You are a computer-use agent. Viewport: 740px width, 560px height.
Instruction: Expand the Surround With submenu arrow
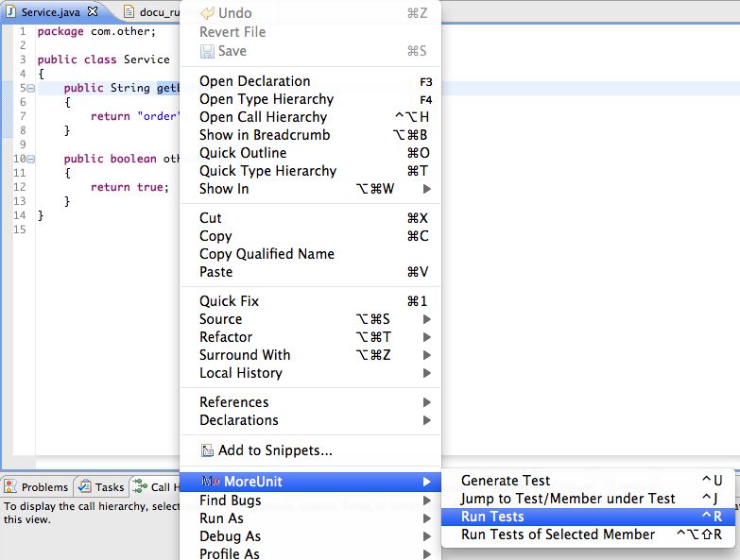point(426,355)
